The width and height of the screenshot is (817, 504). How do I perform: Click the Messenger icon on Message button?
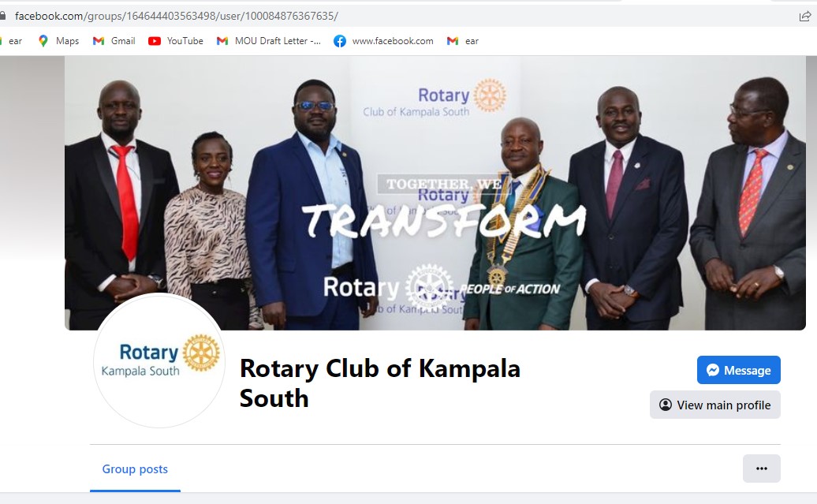pyautogui.click(x=713, y=370)
